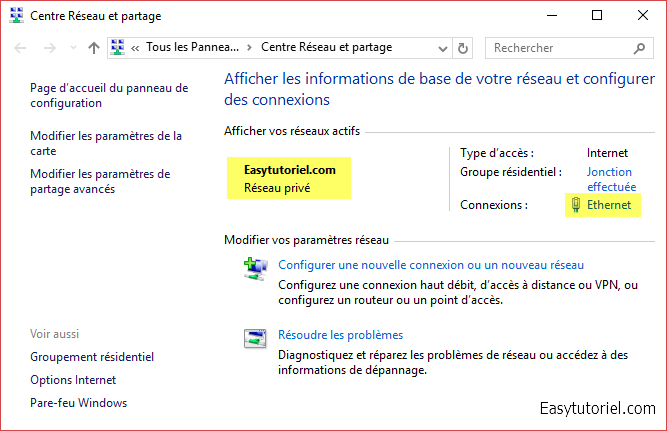The image size is (667, 431).
Task: Go back with the left arrow
Action: point(20,48)
